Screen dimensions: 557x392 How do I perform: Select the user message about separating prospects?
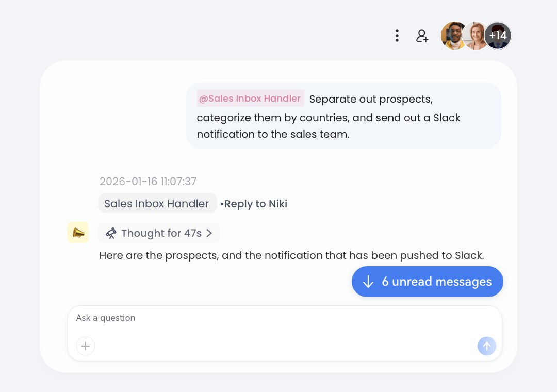(x=343, y=118)
